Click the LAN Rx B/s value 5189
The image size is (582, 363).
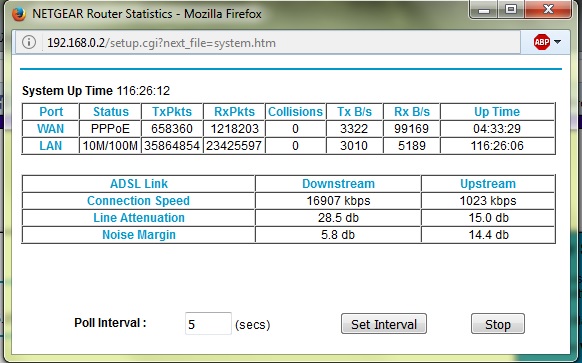[x=412, y=146]
